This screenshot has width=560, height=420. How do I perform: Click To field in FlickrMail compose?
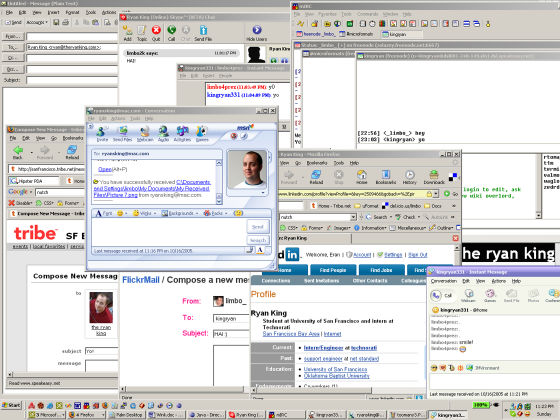click(231, 318)
